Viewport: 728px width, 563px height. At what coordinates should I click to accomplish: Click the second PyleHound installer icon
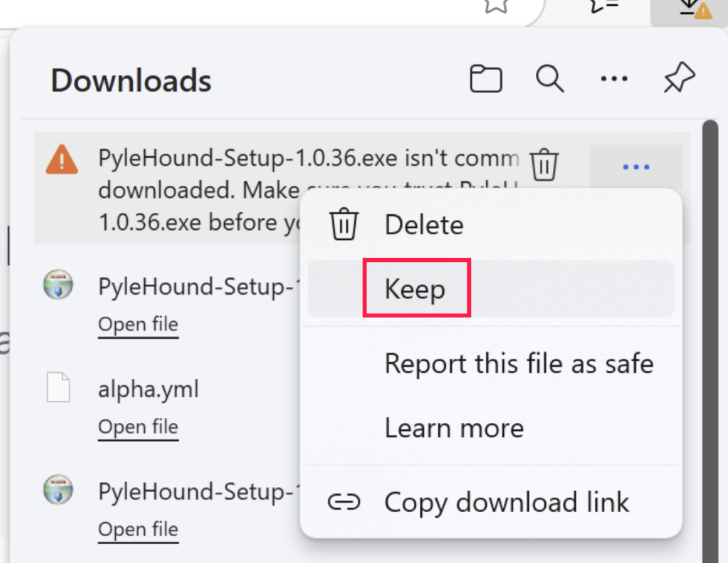click(59, 285)
